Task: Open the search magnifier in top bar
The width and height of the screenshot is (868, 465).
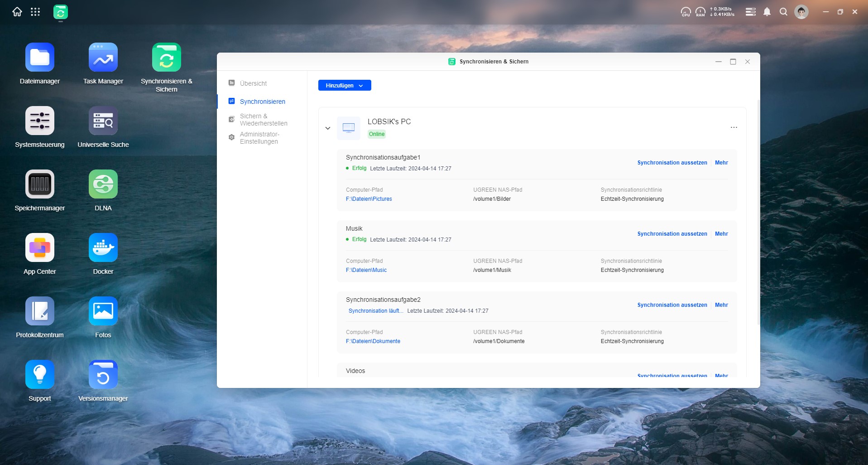Action: point(783,12)
